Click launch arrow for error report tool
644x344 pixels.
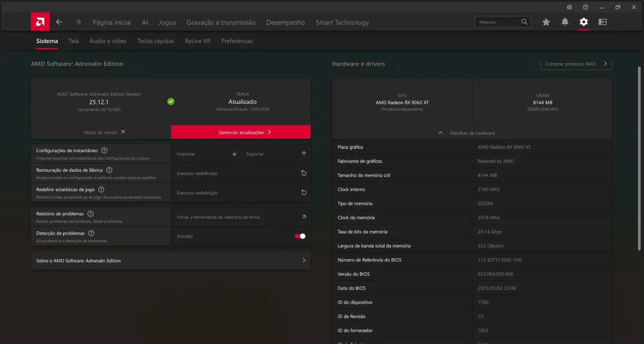pos(304,217)
